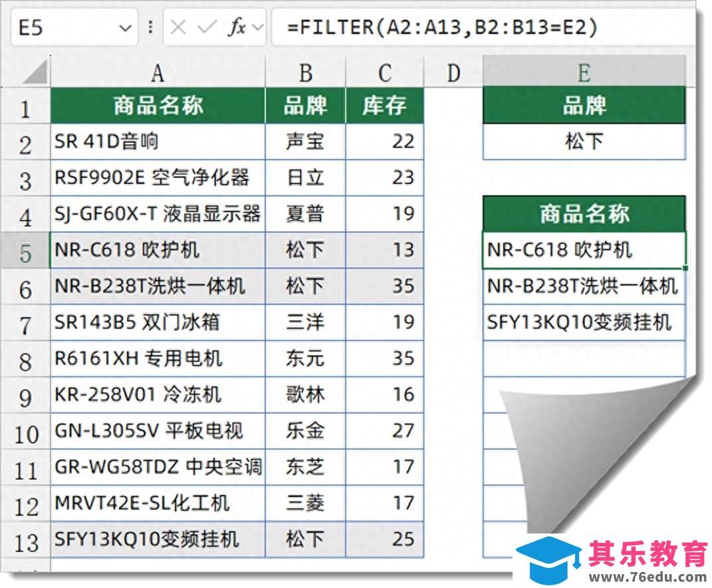712x588 pixels.
Task: Select stock cell 22
Action: pos(385,142)
